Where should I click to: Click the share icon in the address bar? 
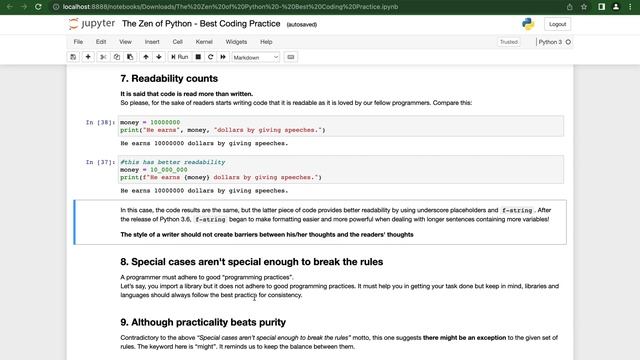tap(569, 7)
